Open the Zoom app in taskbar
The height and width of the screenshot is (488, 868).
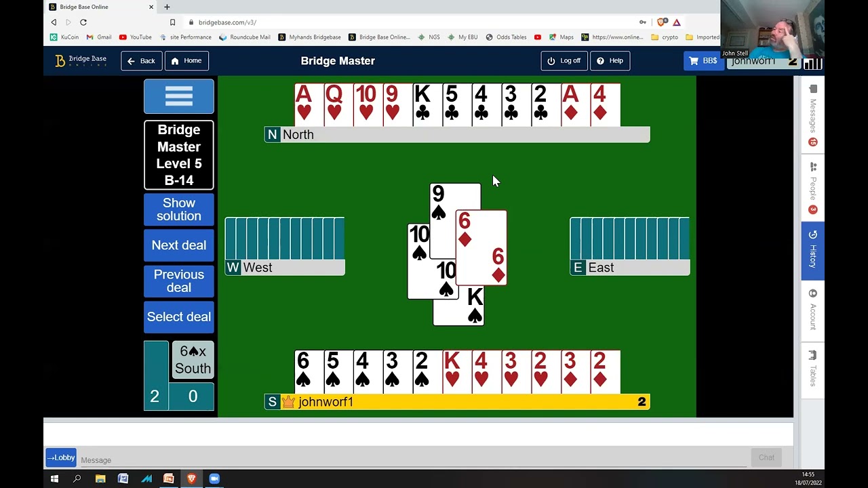[x=214, y=479]
